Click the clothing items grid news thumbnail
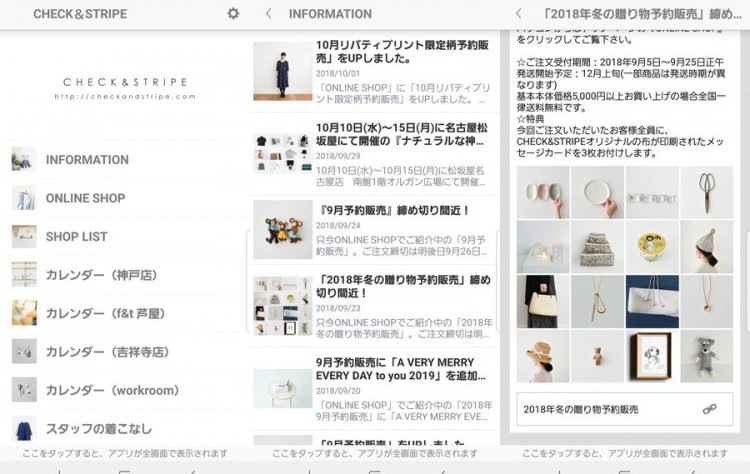This screenshot has width=750, height=474. coord(283,154)
